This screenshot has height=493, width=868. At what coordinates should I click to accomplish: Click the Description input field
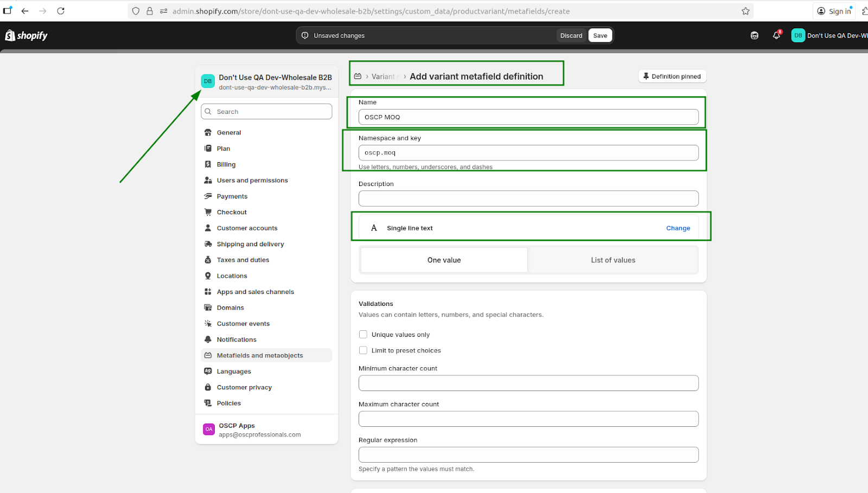528,199
